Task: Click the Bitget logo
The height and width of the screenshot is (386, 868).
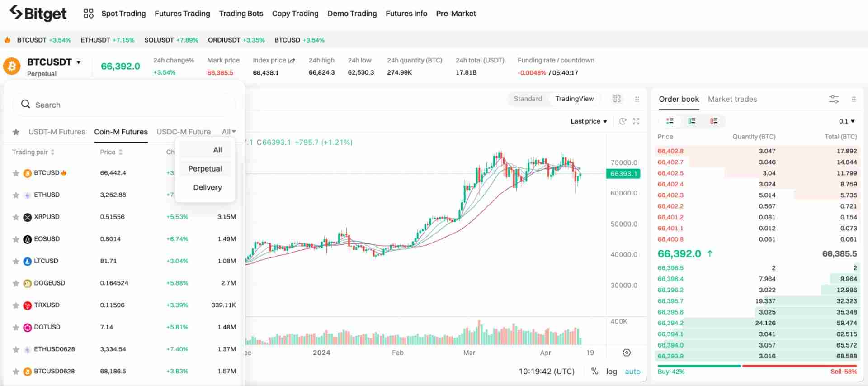Action: pos(38,14)
